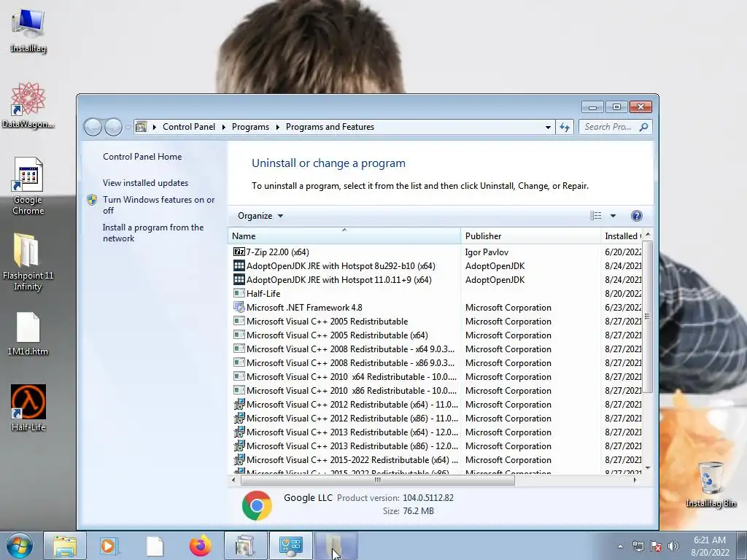Click the Control Panel breadcrumb
Screen dimensions: 747x560
point(189,127)
